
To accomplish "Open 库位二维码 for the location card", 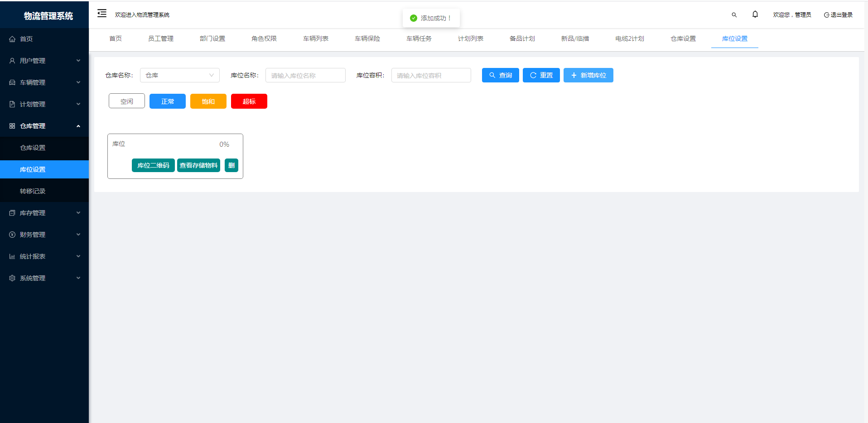I will coord(153,165).
